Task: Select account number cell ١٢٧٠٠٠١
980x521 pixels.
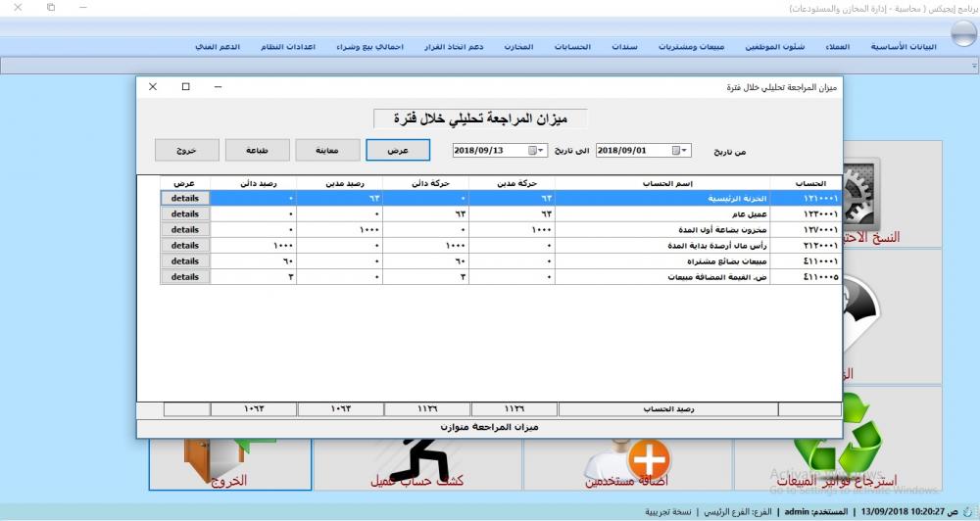Action: [807, 230]
